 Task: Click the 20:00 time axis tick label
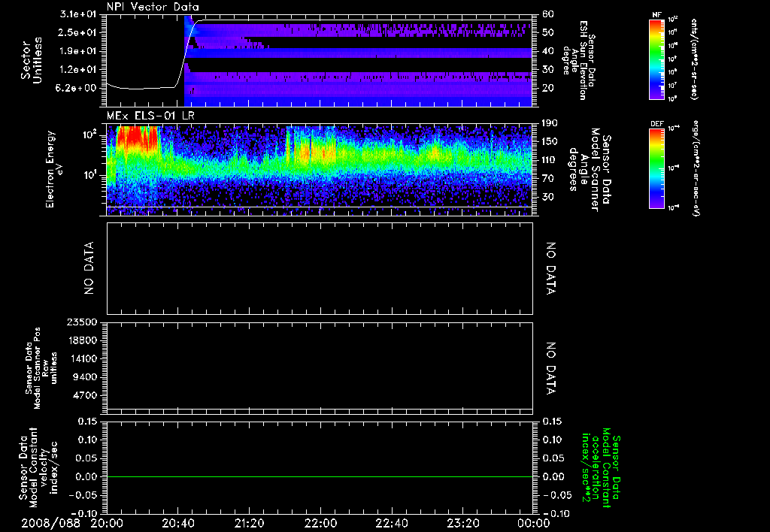click(108, 522)
